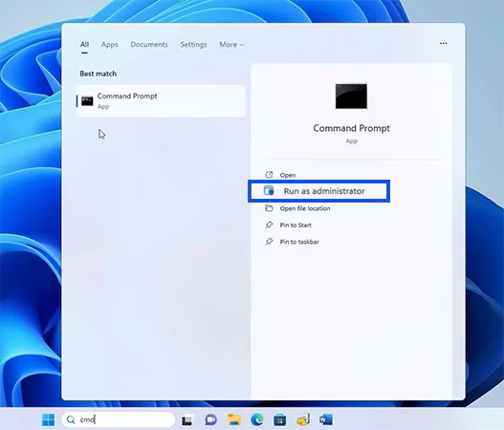
Task: Click the taskbar search box containing cmd
Action: (x=119, y=419)
